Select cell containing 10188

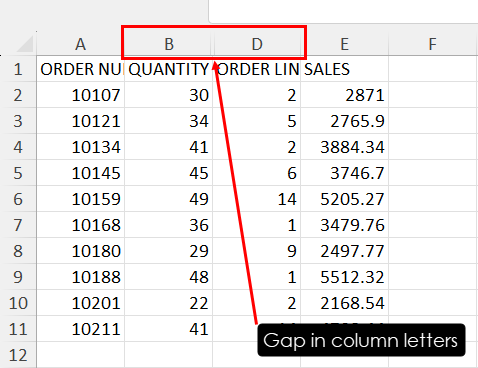coord(80,277)
